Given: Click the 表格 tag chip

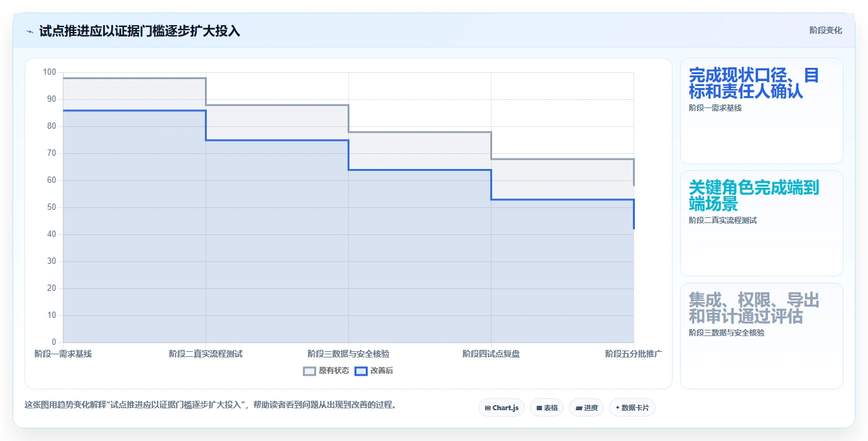Looking at the screenshot, I should point(547,408).
